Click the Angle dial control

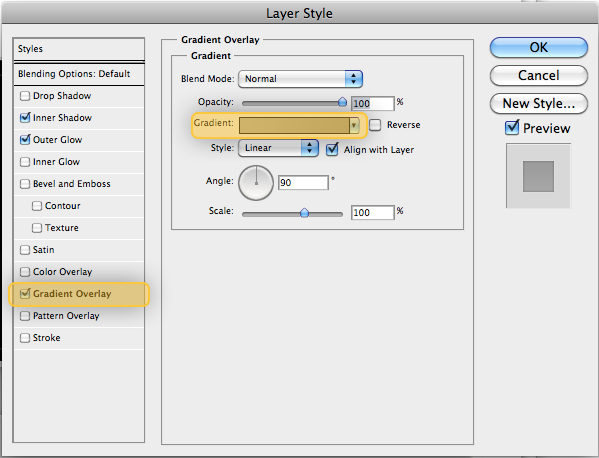point(256,183)
